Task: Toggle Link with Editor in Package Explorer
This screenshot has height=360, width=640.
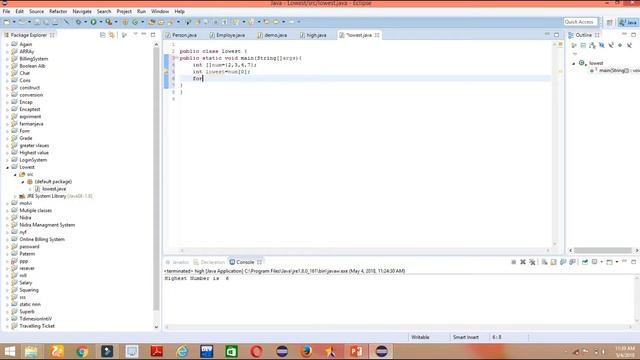Action: pyautogui.click(x=111, y=35)
